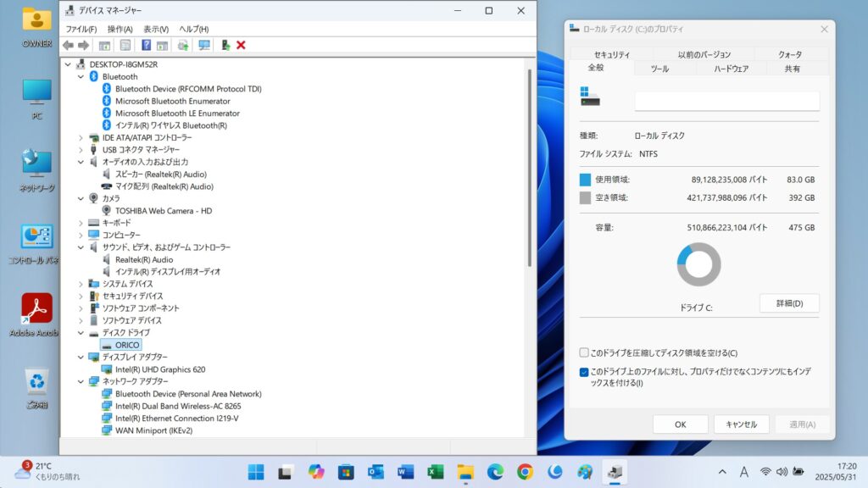
Task: Click scan for hardware changes monitor icon
Action: pyautogui.click(x=204, y=45)
